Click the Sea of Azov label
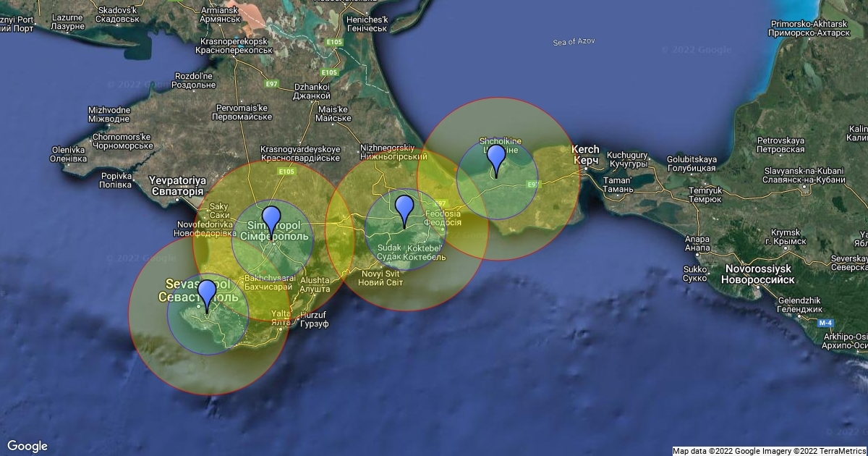Image resolution: width=868 pixels, height=456 pixels. [x=574, y=42]
